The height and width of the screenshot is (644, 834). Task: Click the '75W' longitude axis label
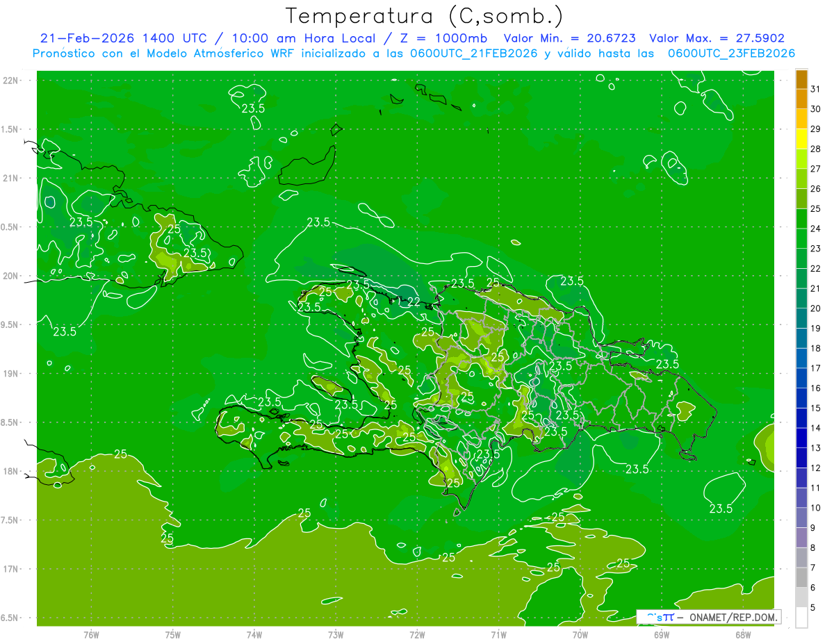click(173, 634)
